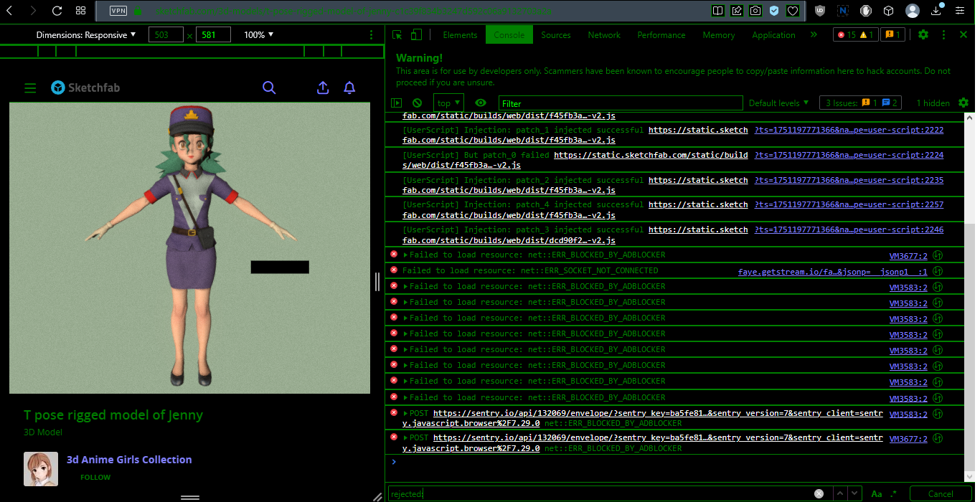
Task: Clear the console with the ban icon
Action: tap(417, 103)
